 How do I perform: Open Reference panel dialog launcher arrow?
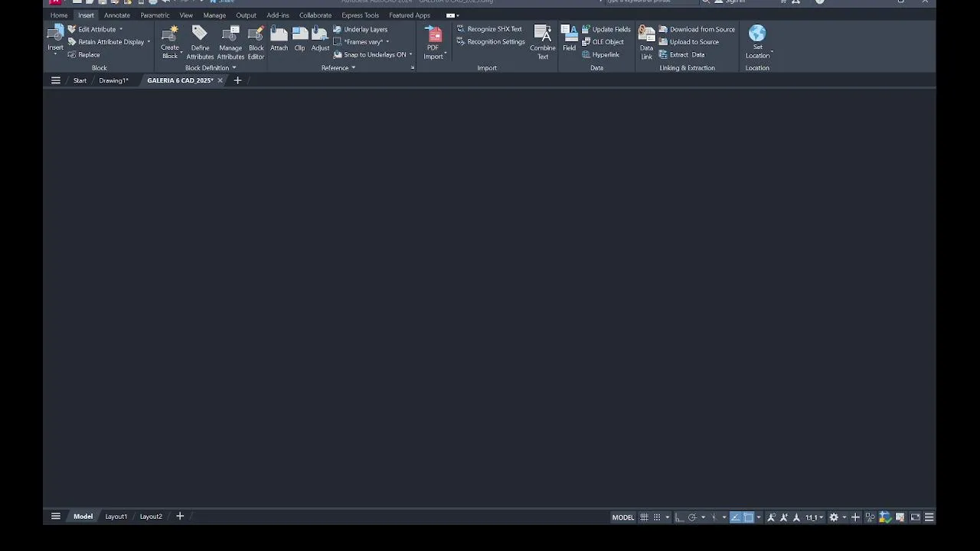tap(413, 68)
